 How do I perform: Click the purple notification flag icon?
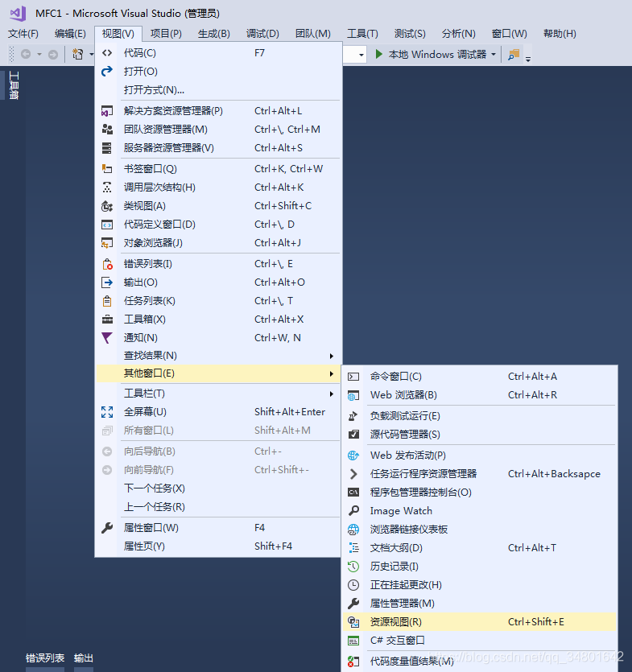click(107, 338)
